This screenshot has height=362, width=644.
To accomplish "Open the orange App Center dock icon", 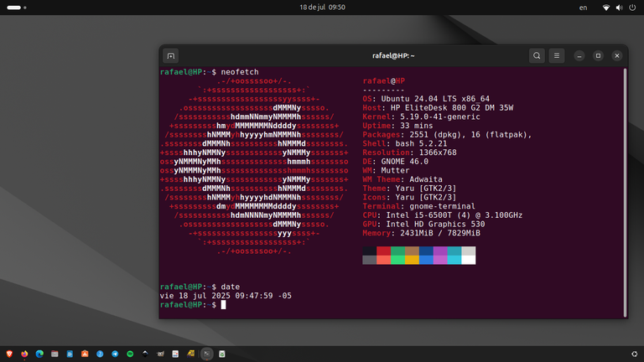I will pyautogui.click(x=85, y=354).
